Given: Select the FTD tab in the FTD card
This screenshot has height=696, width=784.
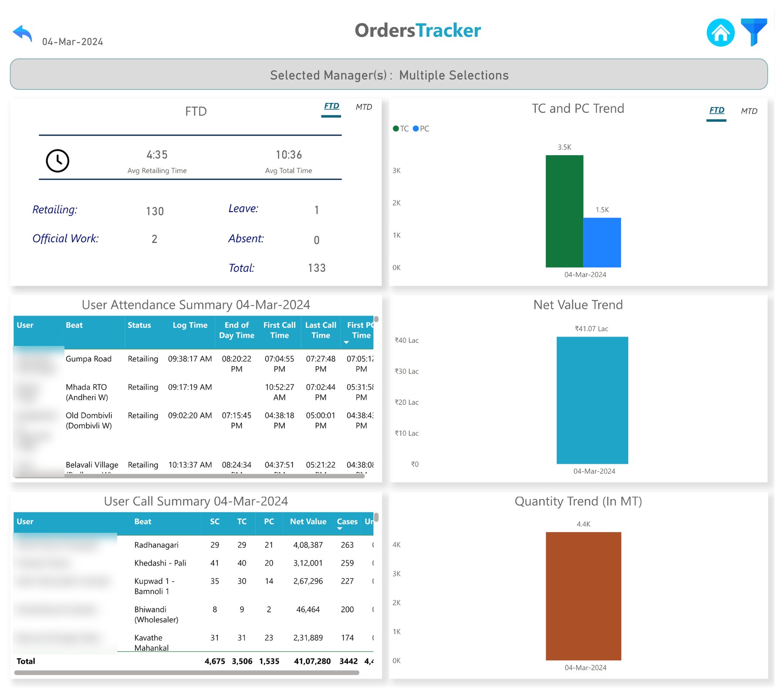Looking at the screenshot, I should (331, 106).
